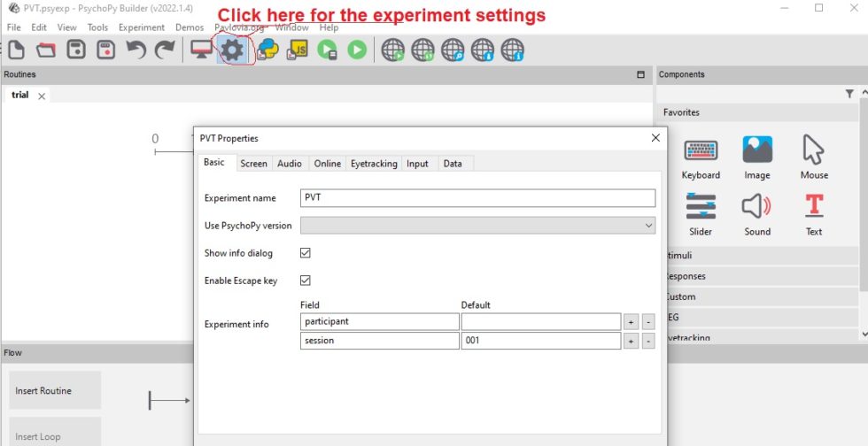Collapse the Favorites components section

(x=758, y=112)
